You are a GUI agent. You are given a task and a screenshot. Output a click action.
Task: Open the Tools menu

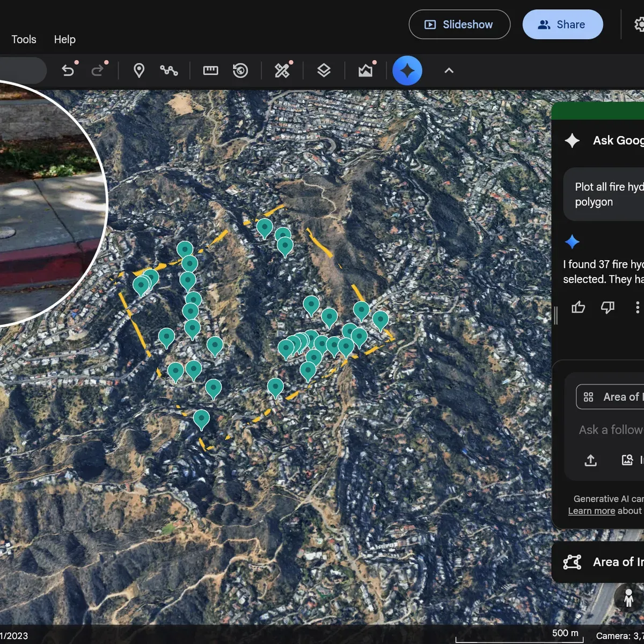pyautogui.click(x=24, y=39)
